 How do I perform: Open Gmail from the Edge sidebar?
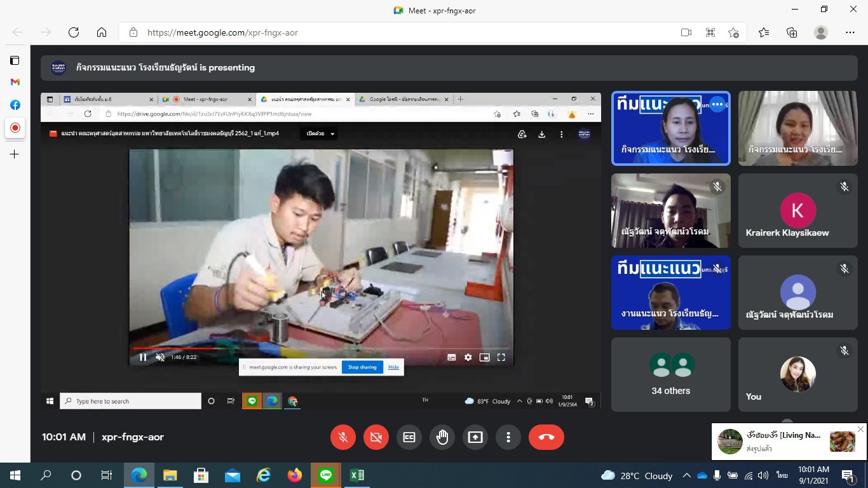point(15,82)
